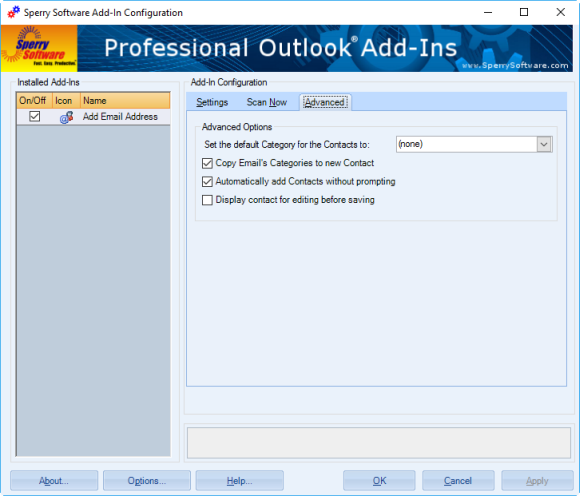Minimize the Sperry Software configuration window
The image size is (580, 496).
pyautogui.click(x=488, y=12)
